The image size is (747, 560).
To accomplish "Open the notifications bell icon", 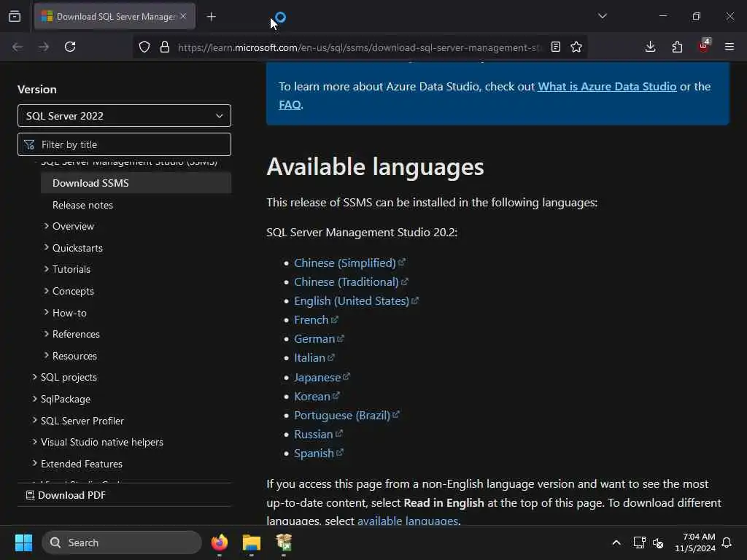I will pos(727,542).
